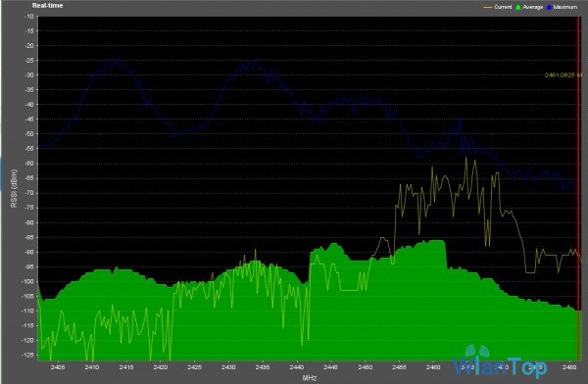Click the red vertical frequency marker line
588x384 pixels.
(x=578, y=187)
